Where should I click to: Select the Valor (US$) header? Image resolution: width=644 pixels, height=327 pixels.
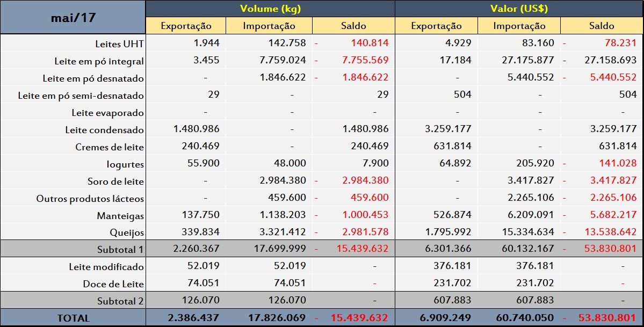(x=519, y=9)
